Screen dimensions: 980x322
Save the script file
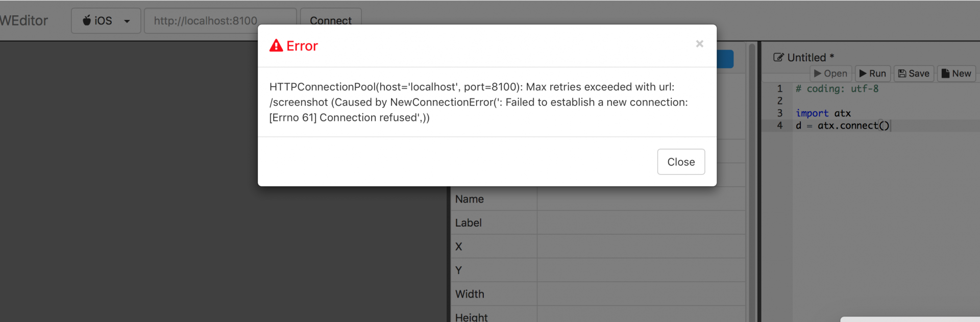click(914, 73)
